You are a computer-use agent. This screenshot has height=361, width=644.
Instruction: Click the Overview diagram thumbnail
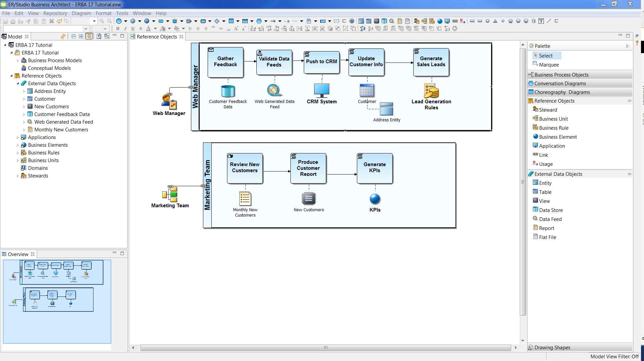57,302
